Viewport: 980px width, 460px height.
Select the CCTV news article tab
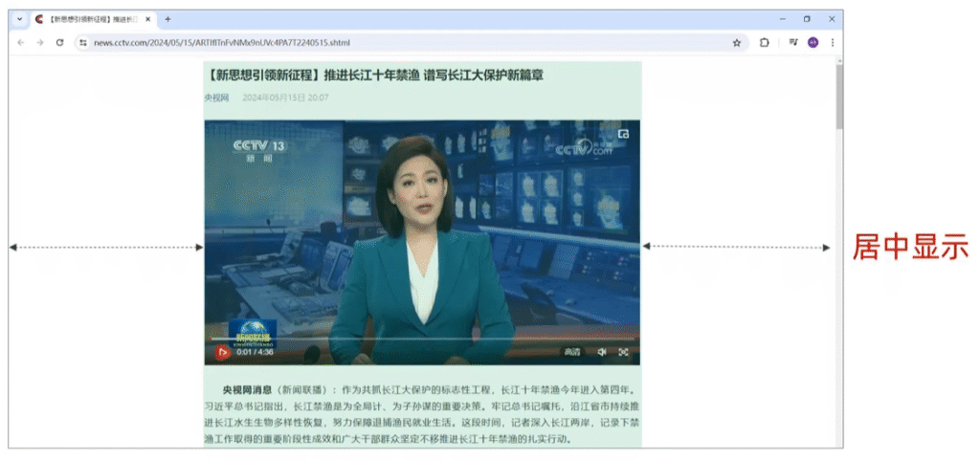point(90,19)
